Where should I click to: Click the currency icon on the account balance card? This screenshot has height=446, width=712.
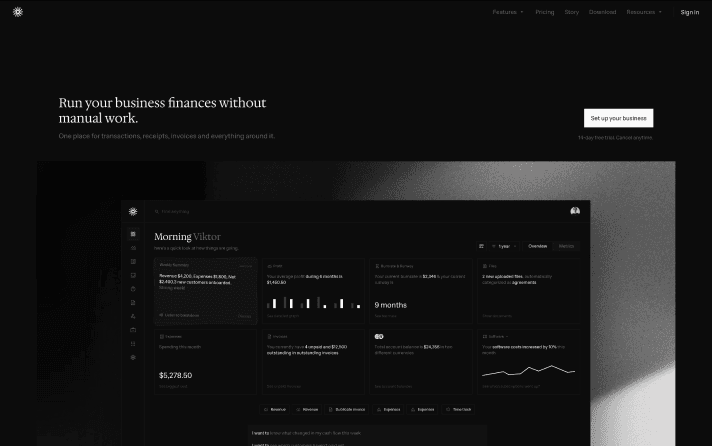click(x=379, y=337)
